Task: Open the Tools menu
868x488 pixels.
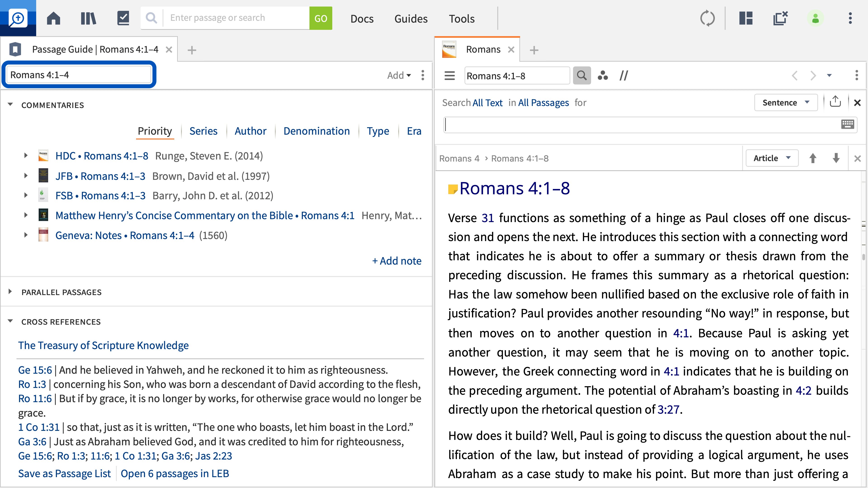Action: [462, 19]
